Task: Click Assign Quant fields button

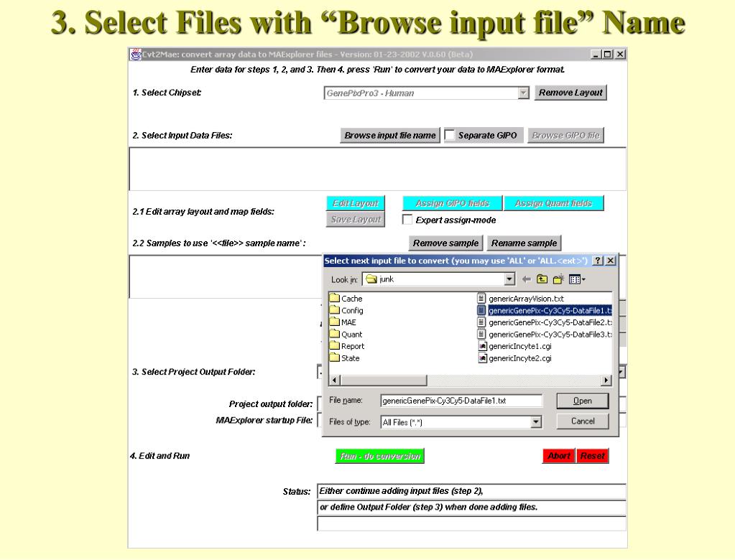Action: [553, 203]
